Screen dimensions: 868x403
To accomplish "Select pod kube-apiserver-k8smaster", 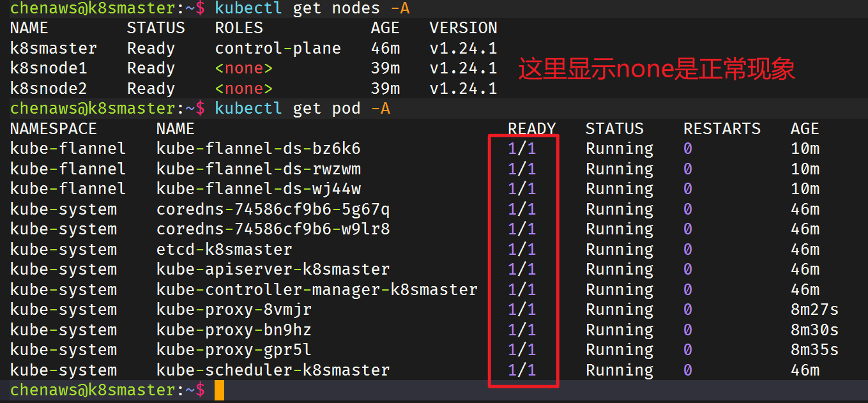I will (273, 270).
